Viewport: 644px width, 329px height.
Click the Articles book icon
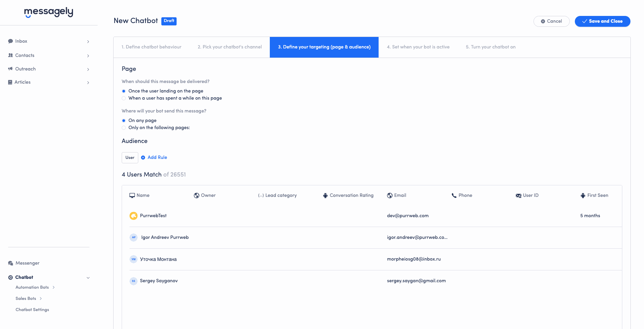tap(10, 82)
